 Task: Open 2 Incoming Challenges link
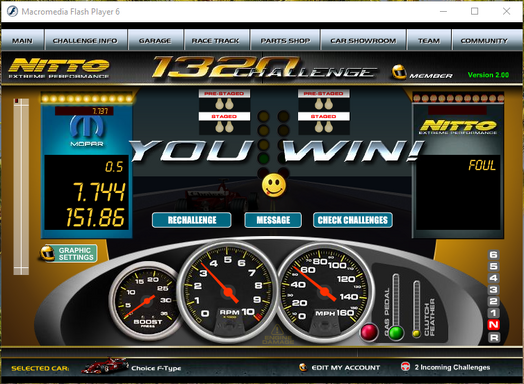point(452,367)
